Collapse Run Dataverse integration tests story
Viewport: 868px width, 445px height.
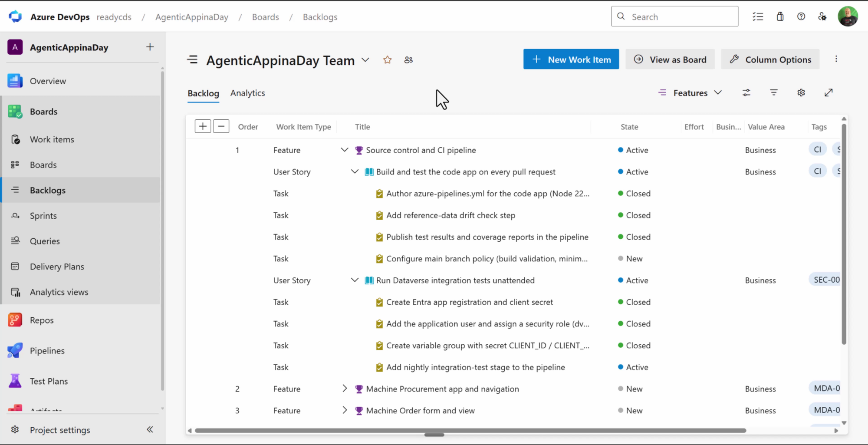click(x=355, y=280)
